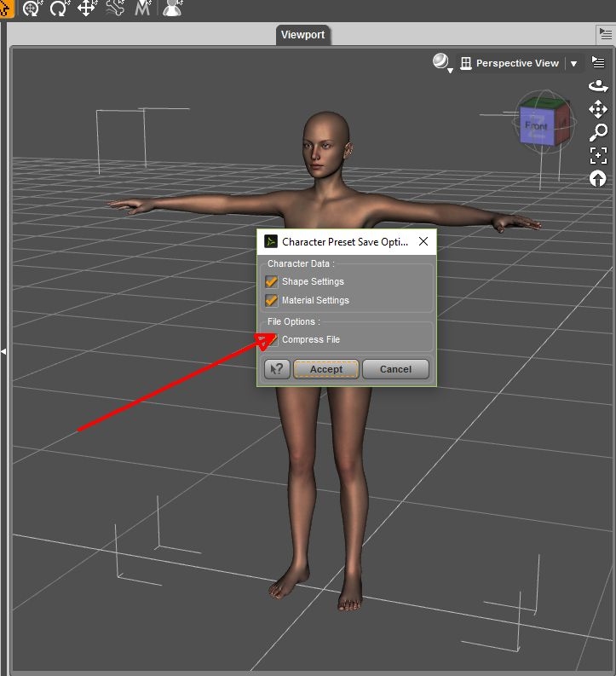Image resolution: width=616 pixels, height=676 pixels.
Task: Confirm the dialog with Accept
Action: 326,369
